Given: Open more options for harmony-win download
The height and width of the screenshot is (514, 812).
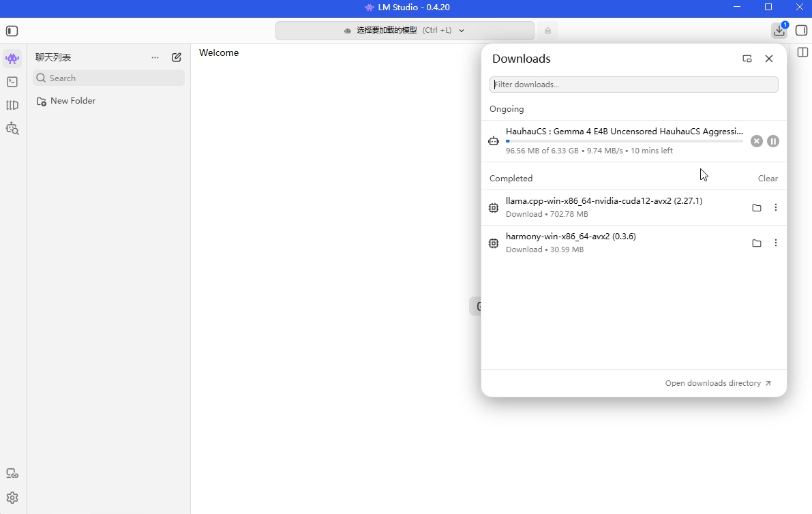Looking at the screenshot, I should 776,243.
